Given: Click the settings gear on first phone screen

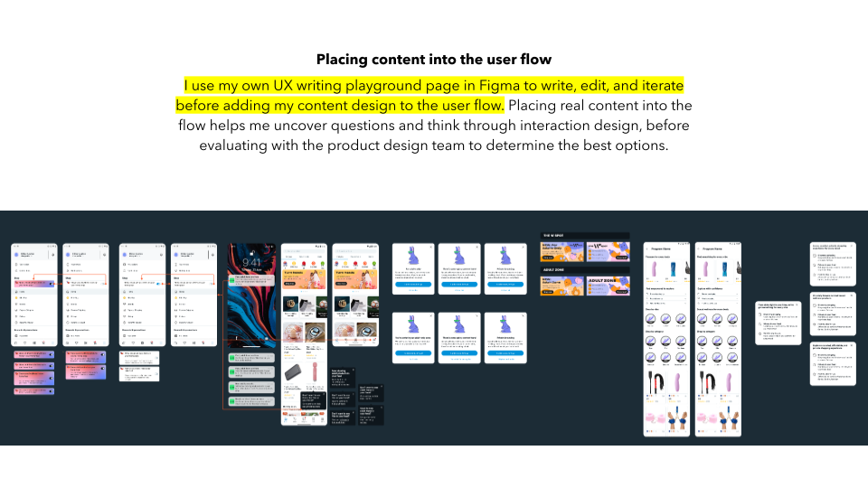Looking at the screenshot, I should pos(53,256).
